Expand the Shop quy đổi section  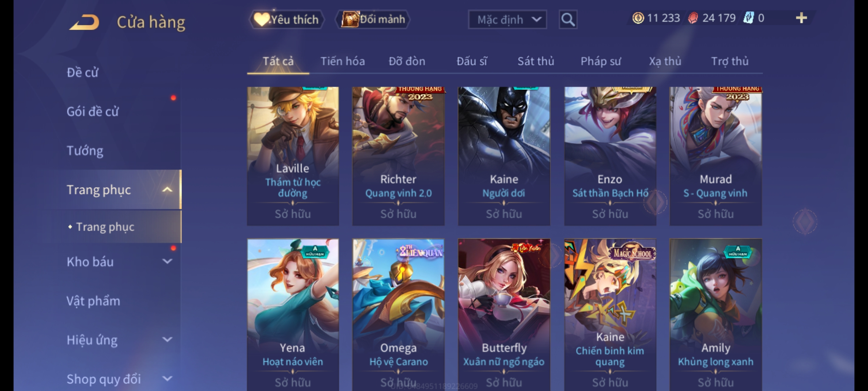click(167, 379)
